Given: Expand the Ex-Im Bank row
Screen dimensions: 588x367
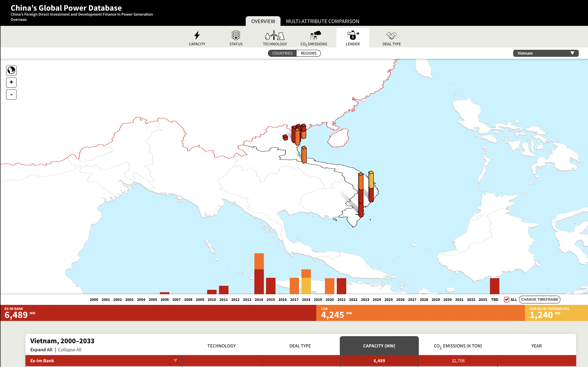Looking at the screenshot, I should point(176,360).
